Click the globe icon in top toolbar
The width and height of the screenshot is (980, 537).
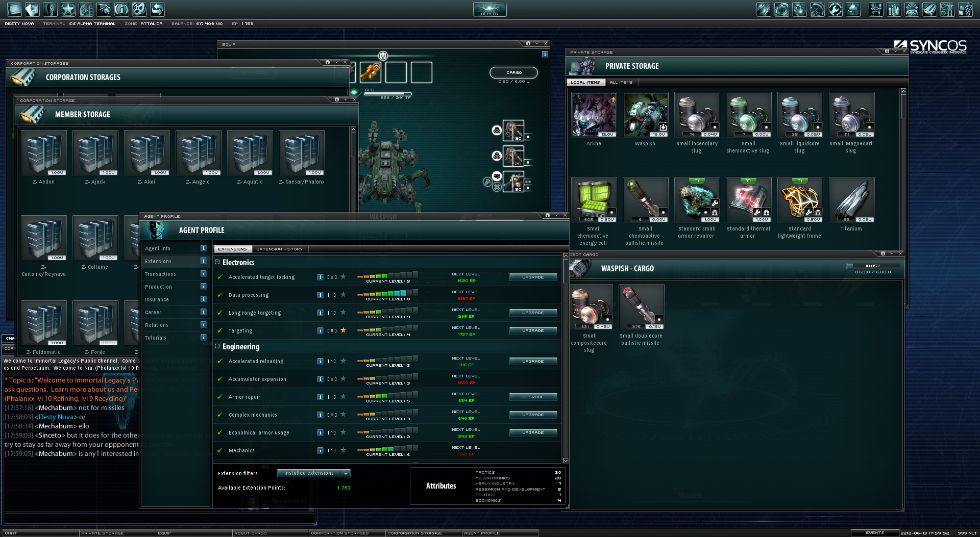pos(86,9)
